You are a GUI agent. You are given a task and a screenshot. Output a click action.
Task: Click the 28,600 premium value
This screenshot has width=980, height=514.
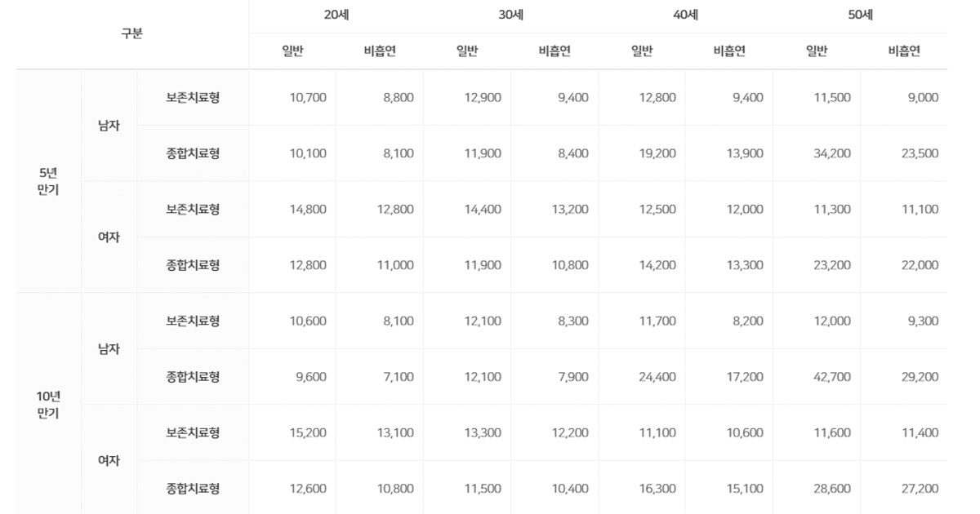[832, 489]
